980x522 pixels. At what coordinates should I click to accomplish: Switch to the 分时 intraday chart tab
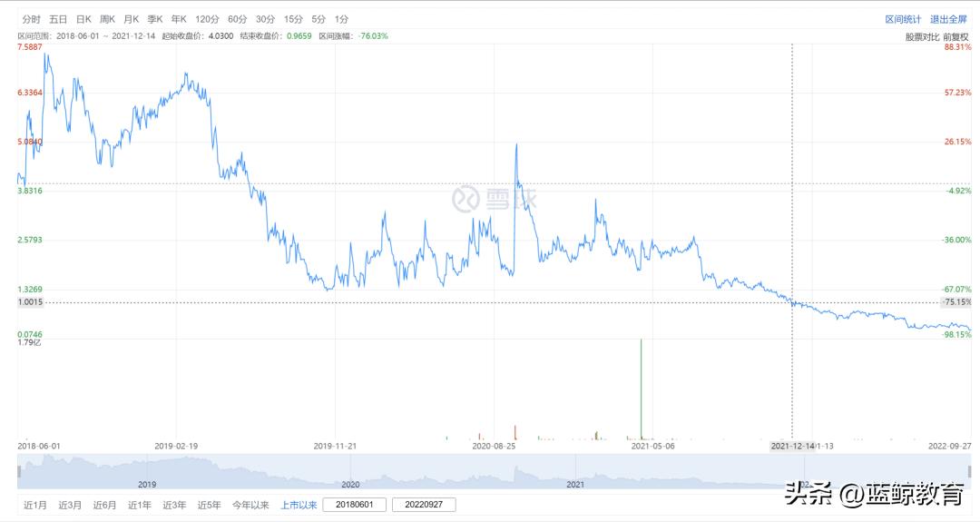pos(31,19)
